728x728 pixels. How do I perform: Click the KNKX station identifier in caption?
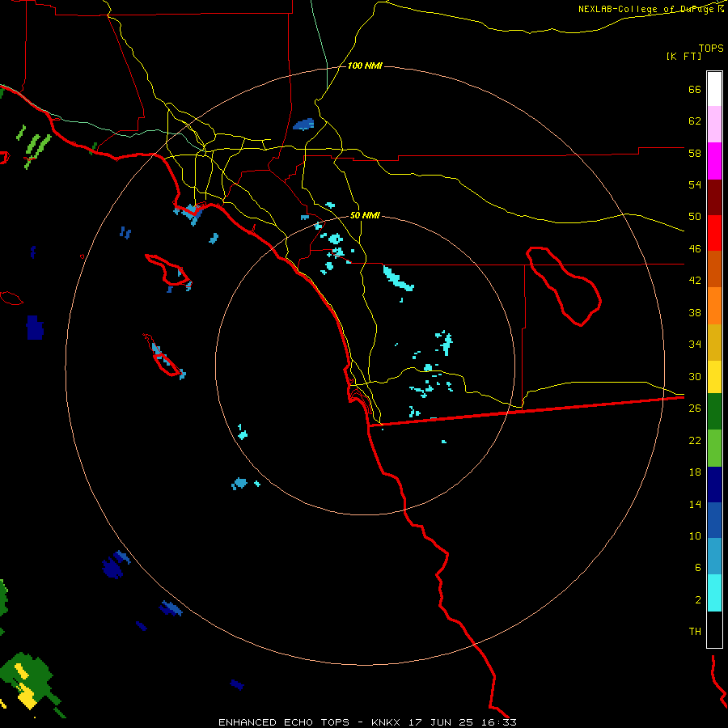[387, 722]
